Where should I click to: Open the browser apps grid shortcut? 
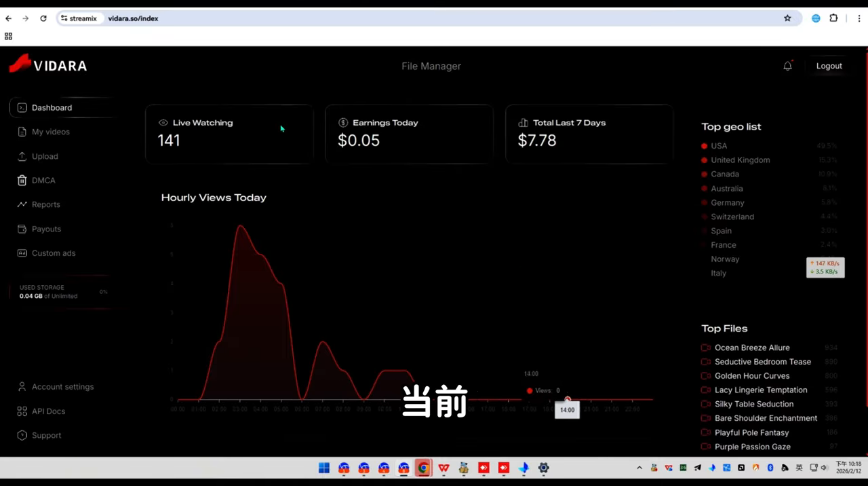[8, 36]
